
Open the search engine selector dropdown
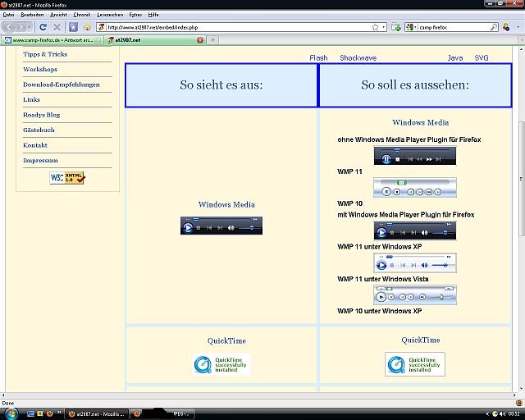(411, 27)
